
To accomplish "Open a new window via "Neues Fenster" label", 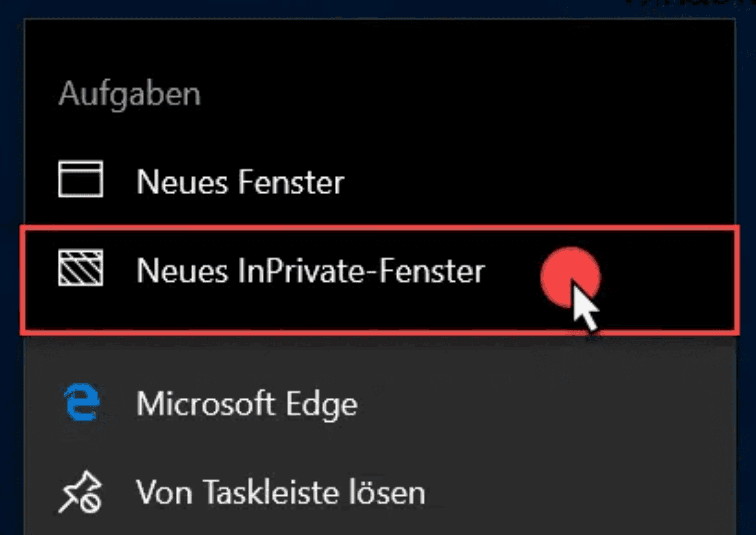I will click(x=240, y=182).
